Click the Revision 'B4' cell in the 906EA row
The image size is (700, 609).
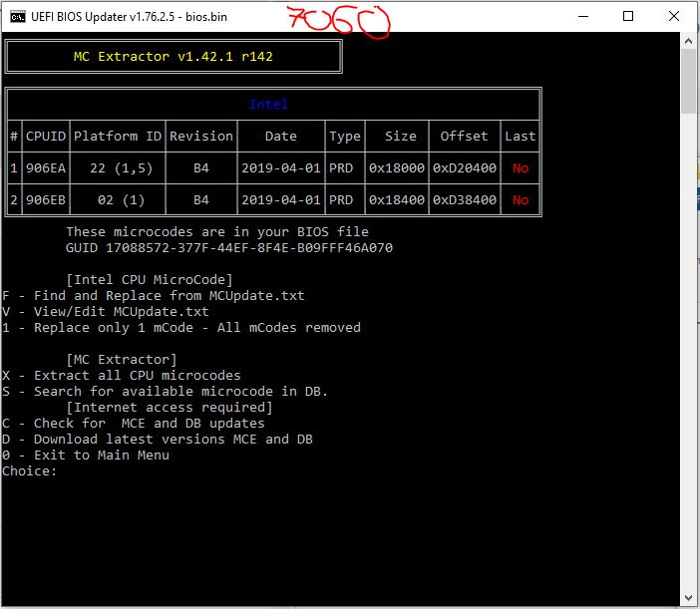coord(201,168)
